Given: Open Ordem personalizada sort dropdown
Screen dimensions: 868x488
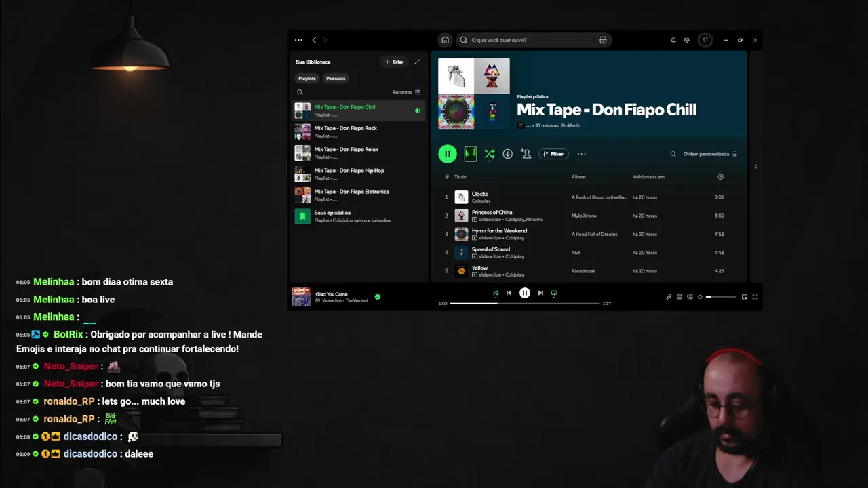Looking at the screenshot, I should 710,154.
